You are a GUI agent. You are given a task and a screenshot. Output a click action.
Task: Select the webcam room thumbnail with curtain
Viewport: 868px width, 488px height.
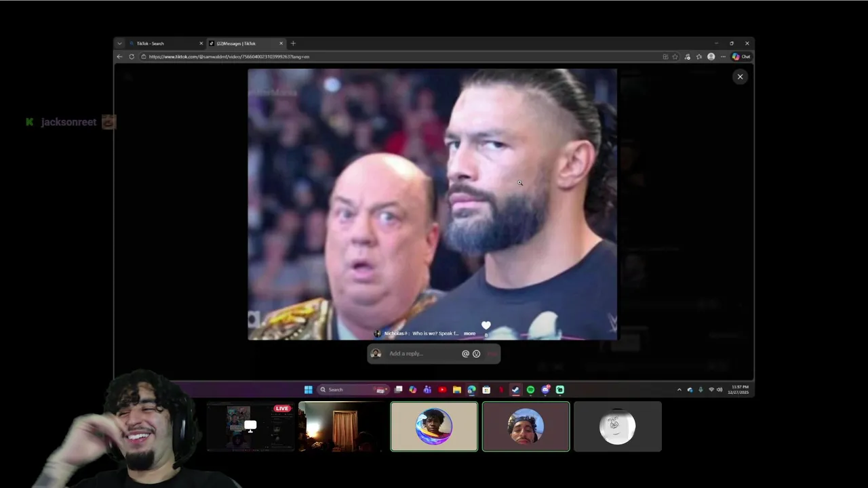342,426
